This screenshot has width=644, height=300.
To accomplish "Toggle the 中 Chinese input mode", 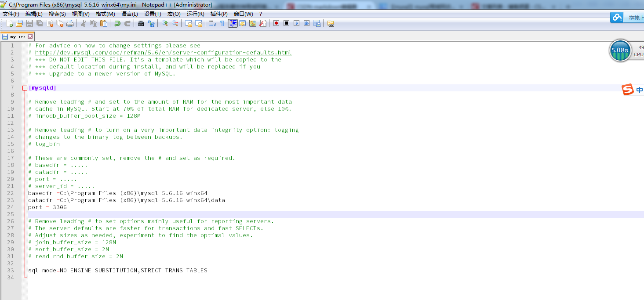I will pyautogui.click(x=640, y=90).
